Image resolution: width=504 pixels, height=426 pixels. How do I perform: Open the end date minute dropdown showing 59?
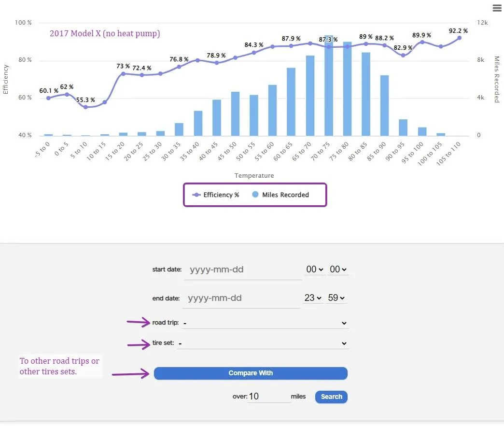[x=336, y=298]
